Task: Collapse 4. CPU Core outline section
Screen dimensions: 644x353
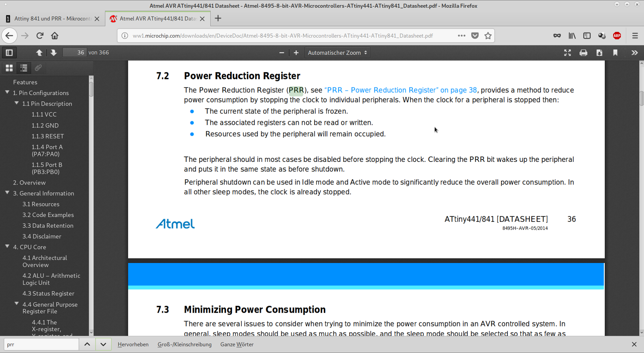Action: point(7,246)
